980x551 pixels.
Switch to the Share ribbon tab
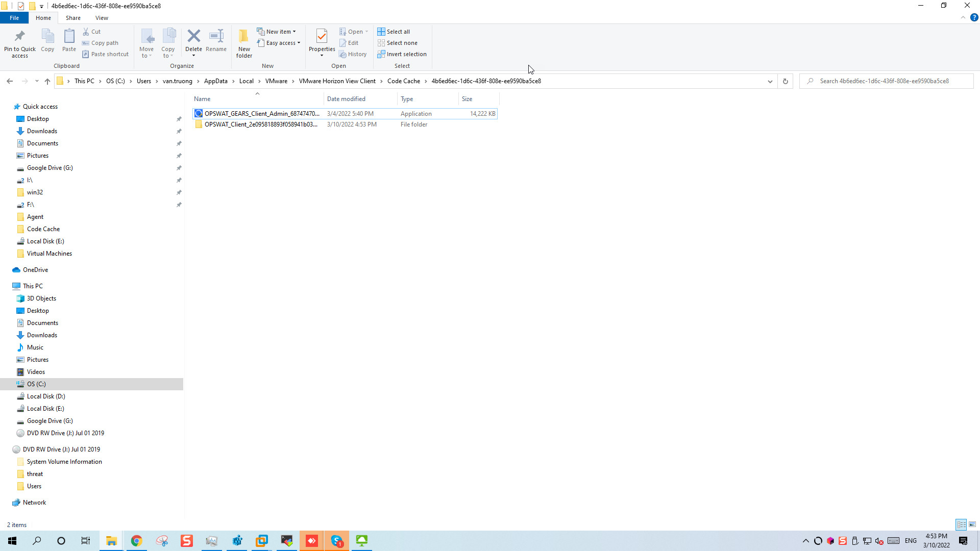(73, 18)
